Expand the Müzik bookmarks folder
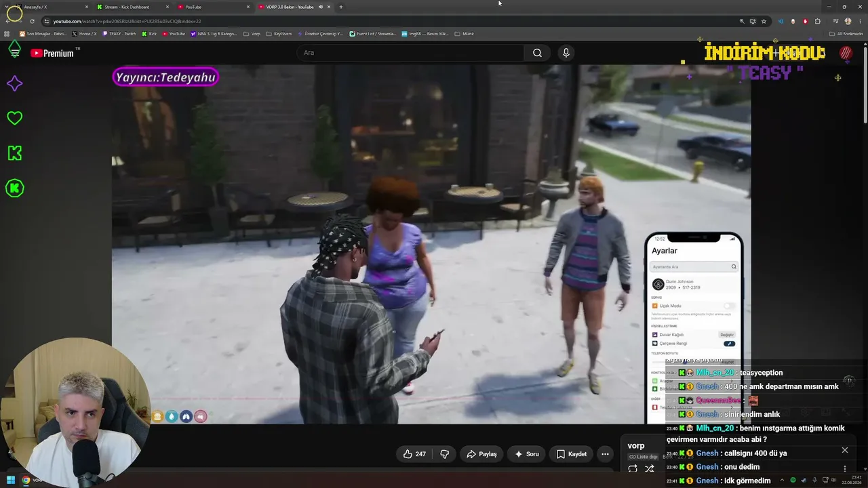The image size is (868, 488). [465, 34]
